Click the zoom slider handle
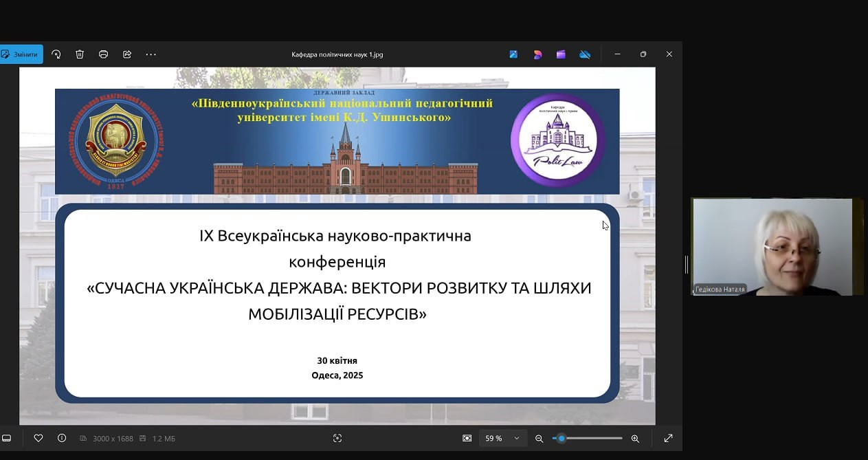This screenshot has height=460, width=868. 561,438
